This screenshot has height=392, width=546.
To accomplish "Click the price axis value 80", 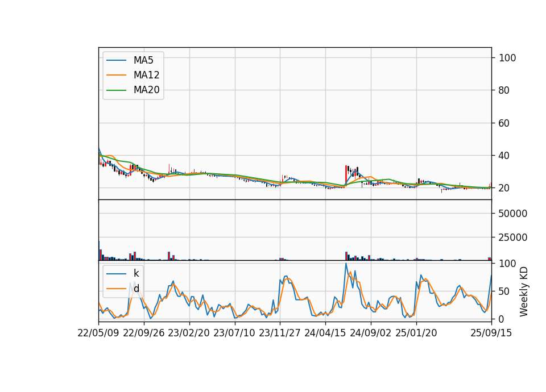I will point(504,90).
